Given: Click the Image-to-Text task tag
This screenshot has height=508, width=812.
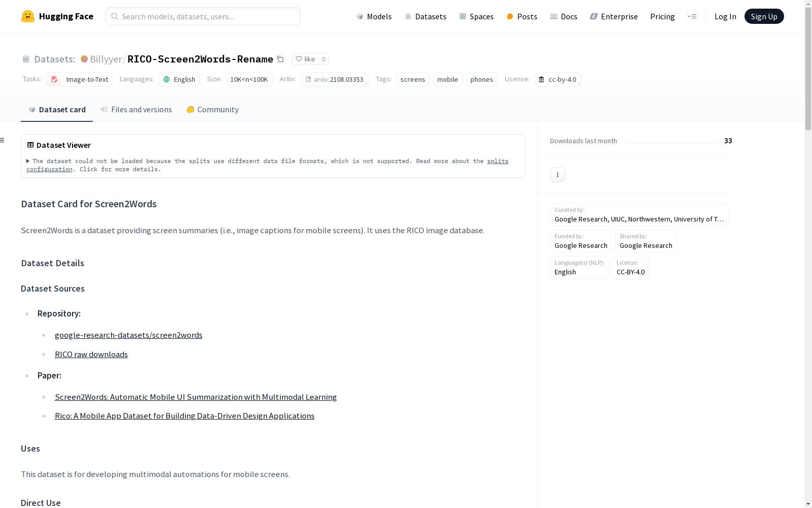Looking at the screenshot, I should [x=79, y=79].
